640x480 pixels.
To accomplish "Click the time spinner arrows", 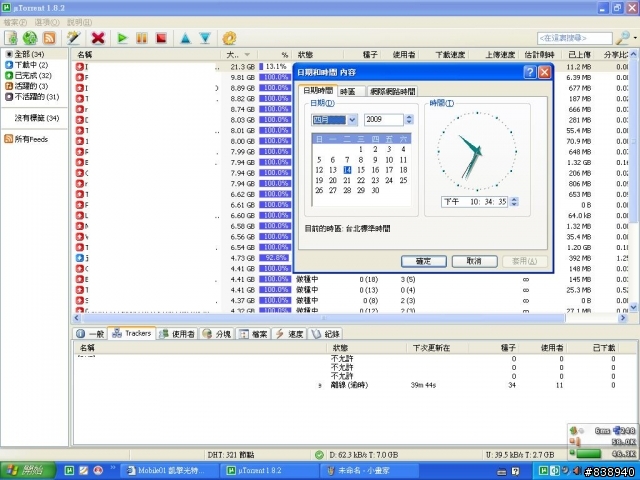I will [x=514, y=202].
